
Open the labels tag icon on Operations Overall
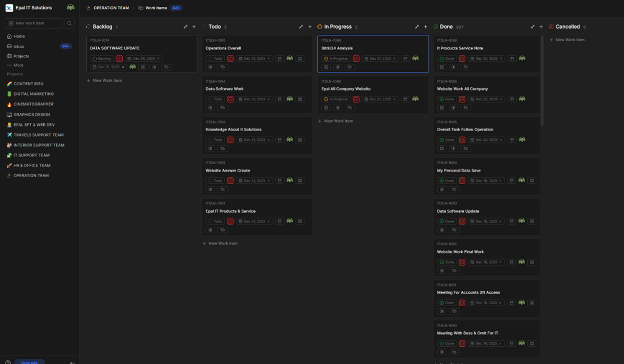click(223, 67)
